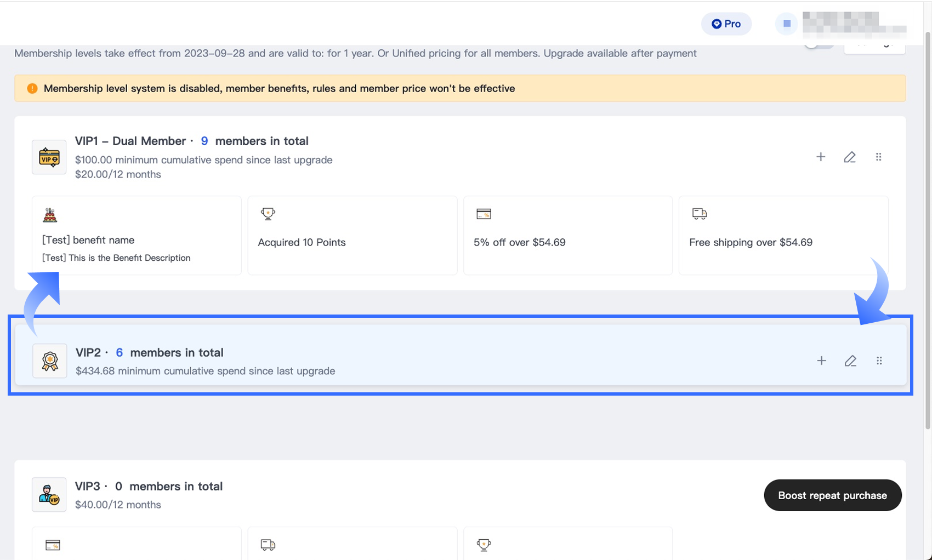This screenshot has height=560, width=932.
Task: Open the 6 members count for VIP2
Action: pyautogui.click(x=120, y=352)
